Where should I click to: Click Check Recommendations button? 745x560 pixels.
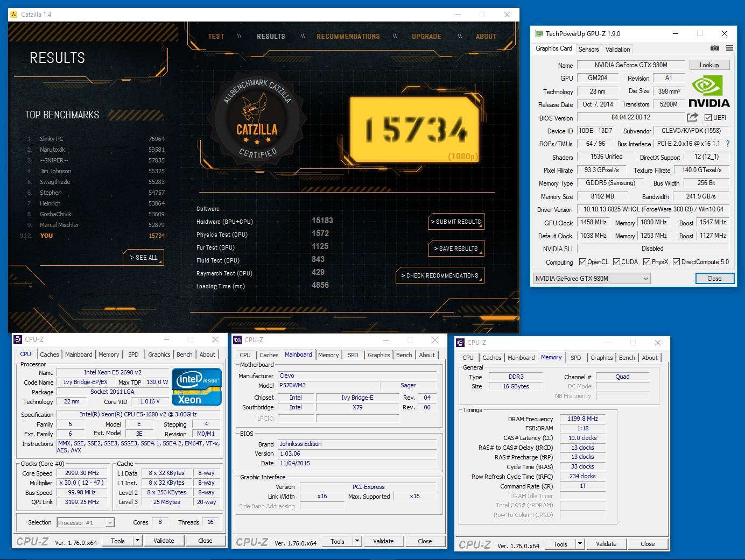[440, 275]
